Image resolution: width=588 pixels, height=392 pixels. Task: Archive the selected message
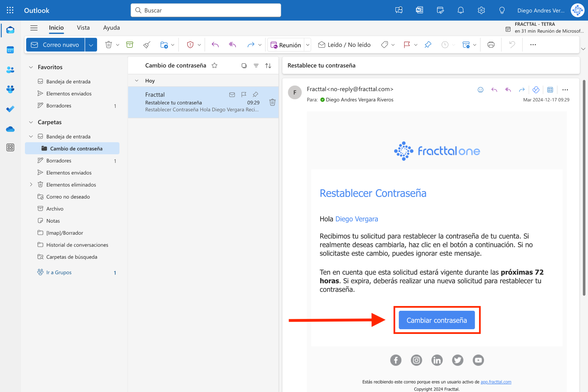[130, 45]
